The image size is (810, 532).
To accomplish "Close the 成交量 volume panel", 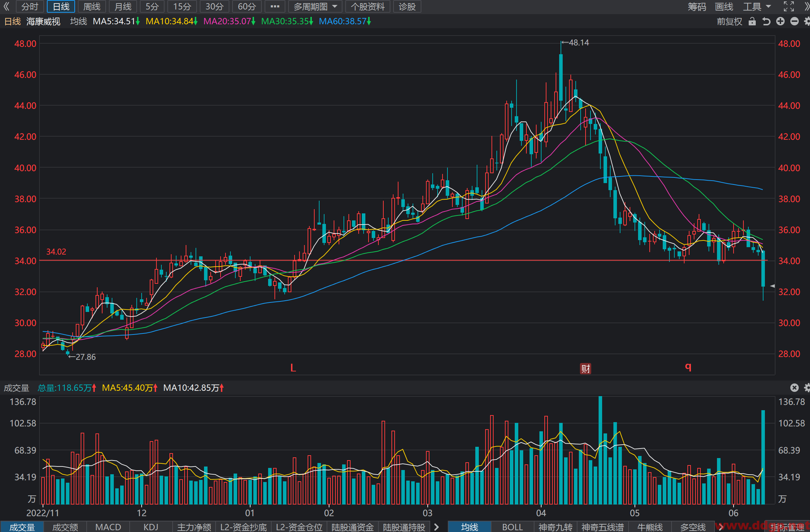I will tap(794, 388).
